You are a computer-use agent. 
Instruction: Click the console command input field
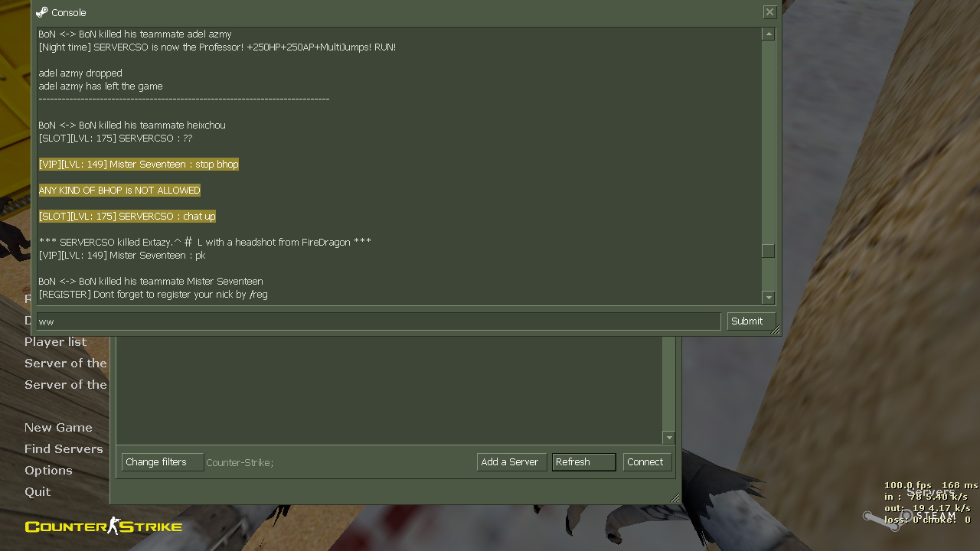click(x=378, y=321)
